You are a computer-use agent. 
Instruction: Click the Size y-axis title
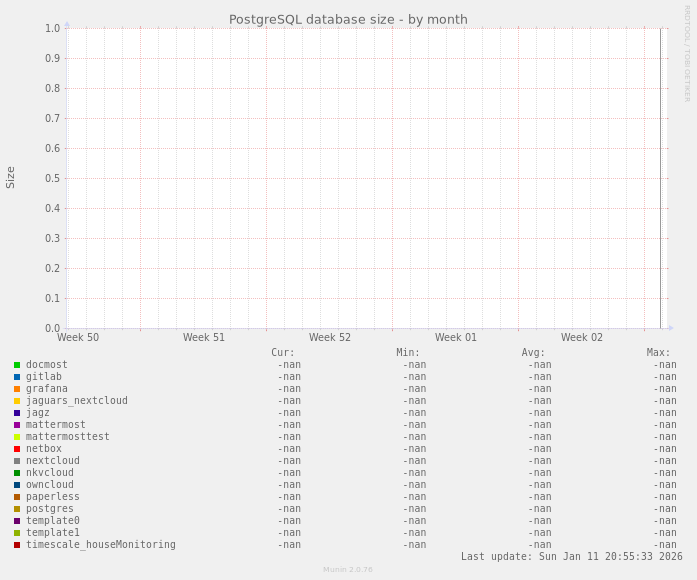(x=10, y=177)
